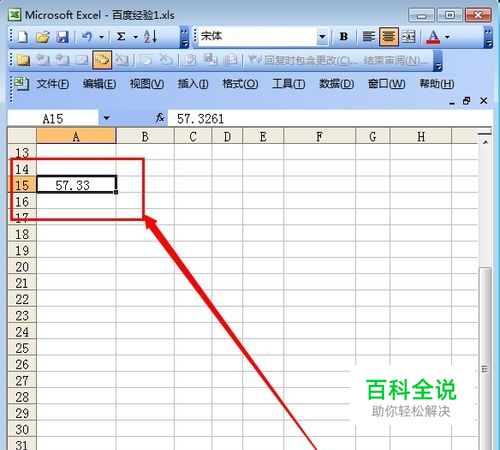Viewport: 500px width, 450px height.
Task: Align cell text to the left
Action: tap(368, 36)
